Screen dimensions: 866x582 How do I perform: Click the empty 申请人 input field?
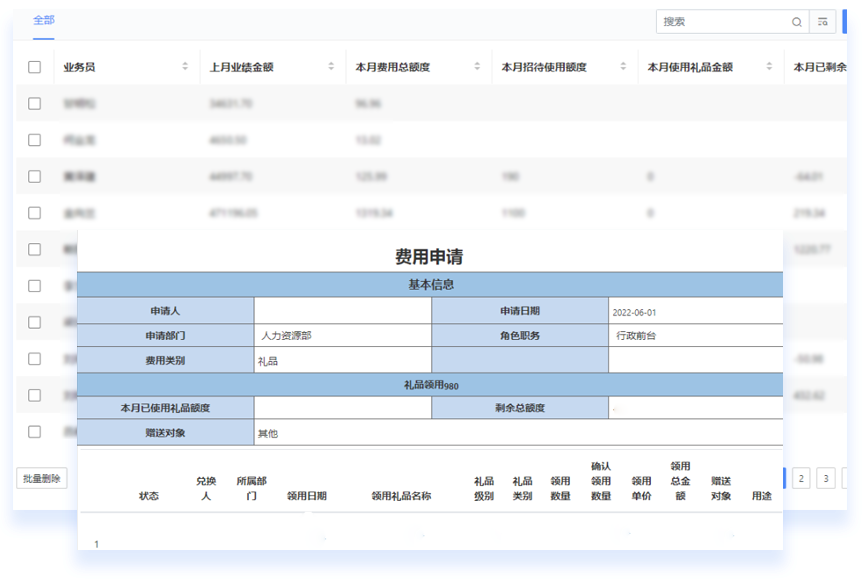(342, 311)
